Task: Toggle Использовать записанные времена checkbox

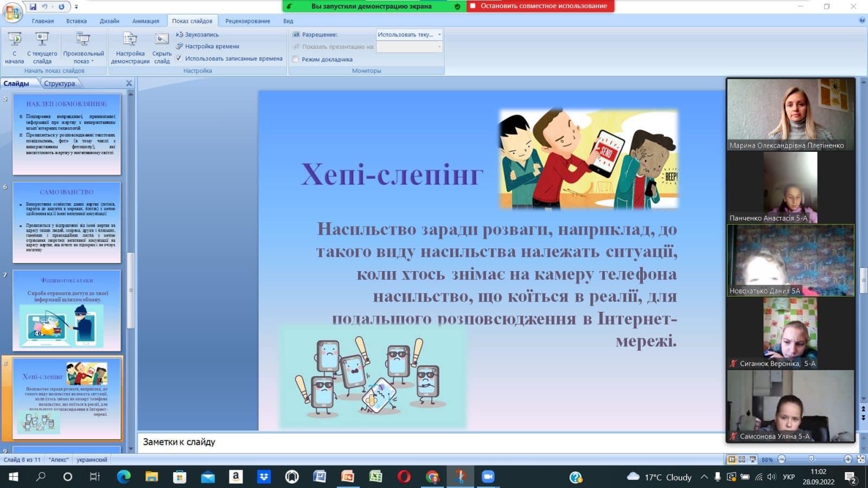Action: point(179,59)
